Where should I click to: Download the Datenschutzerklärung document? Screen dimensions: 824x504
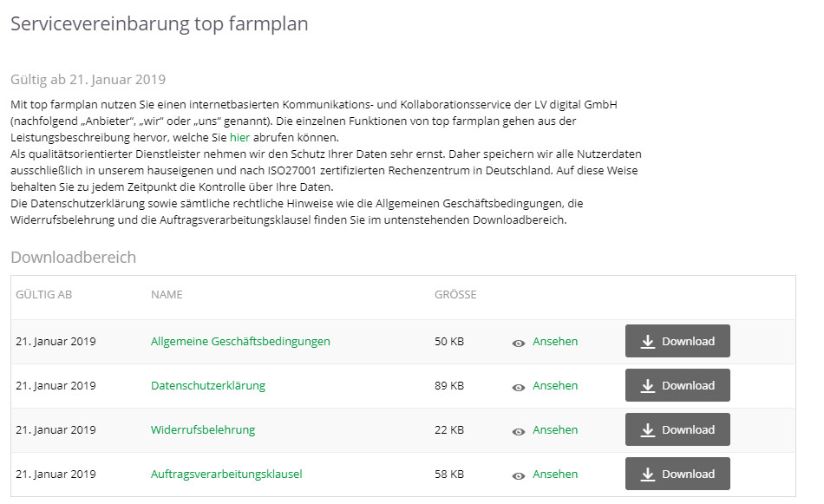(677, 385)
